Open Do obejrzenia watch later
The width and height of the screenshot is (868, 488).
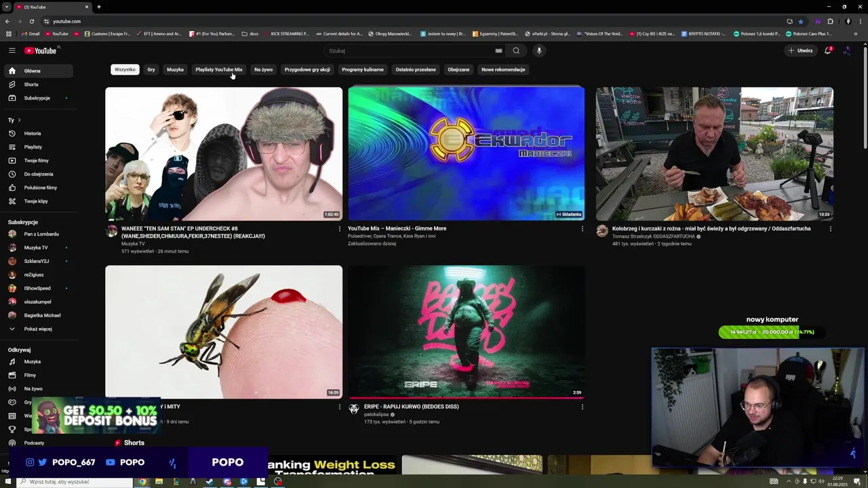(38, 174)
